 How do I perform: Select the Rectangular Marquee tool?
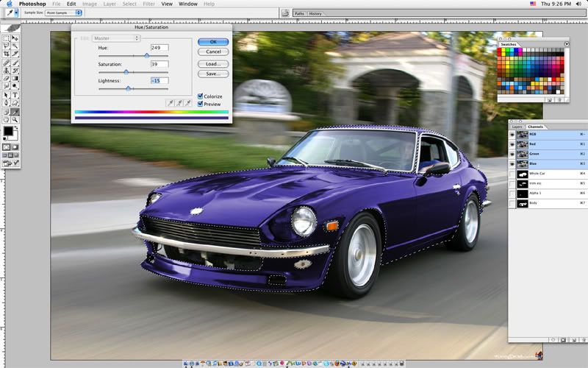[6, 37]
